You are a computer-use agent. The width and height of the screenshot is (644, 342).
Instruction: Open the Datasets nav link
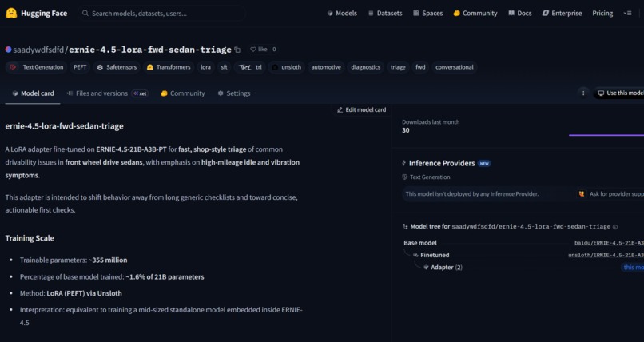pyautogui.click(x=385, y=13)
